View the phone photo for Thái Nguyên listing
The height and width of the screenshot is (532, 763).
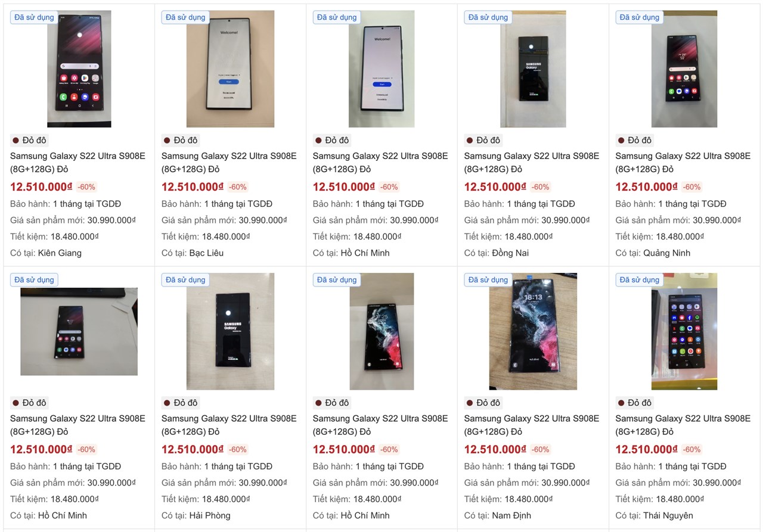click(684, 331)
